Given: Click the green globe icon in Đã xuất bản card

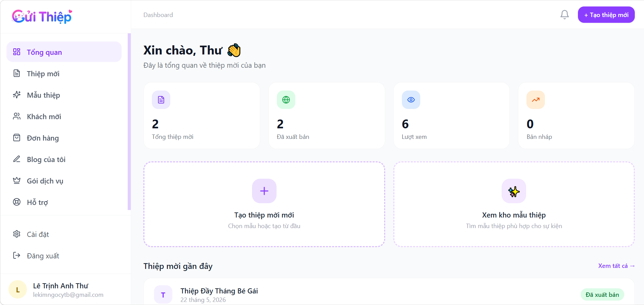Looking at the screenshot, I should click(x=286, y=100).
